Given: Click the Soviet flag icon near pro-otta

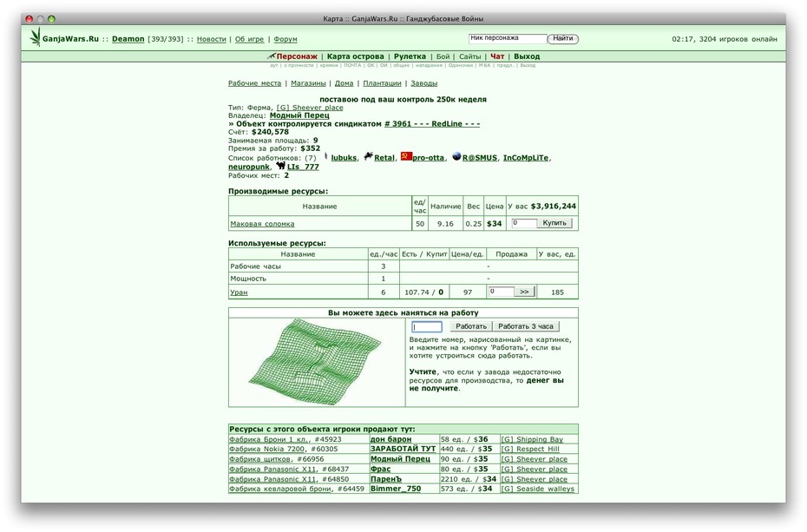Looking at the screenshot, I should click(406, 156).
